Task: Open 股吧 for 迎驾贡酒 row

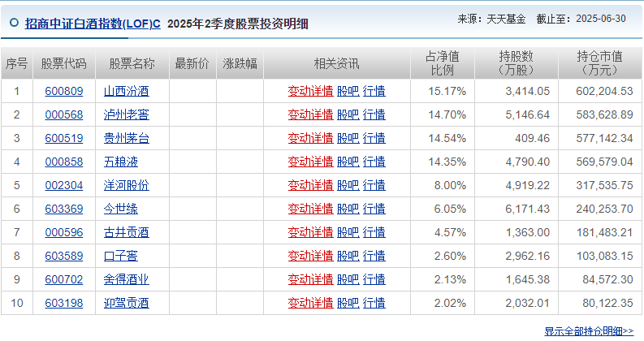Action: pos(348,303)
